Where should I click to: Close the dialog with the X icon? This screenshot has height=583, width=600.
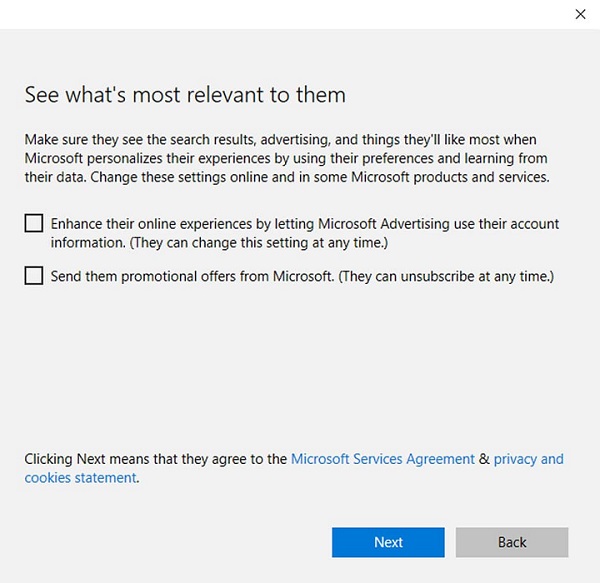coord(580,14)
